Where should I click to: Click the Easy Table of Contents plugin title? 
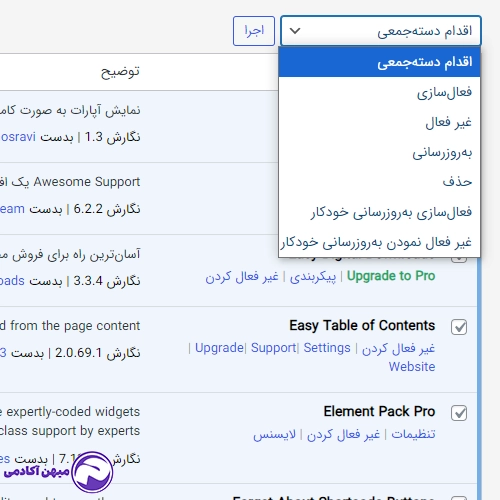coord(362,326)
